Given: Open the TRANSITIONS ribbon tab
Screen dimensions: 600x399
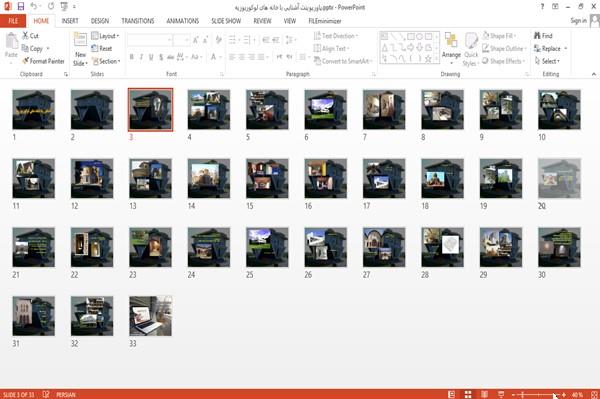Looking at the screenshot, I should click(x=138, y=21).
